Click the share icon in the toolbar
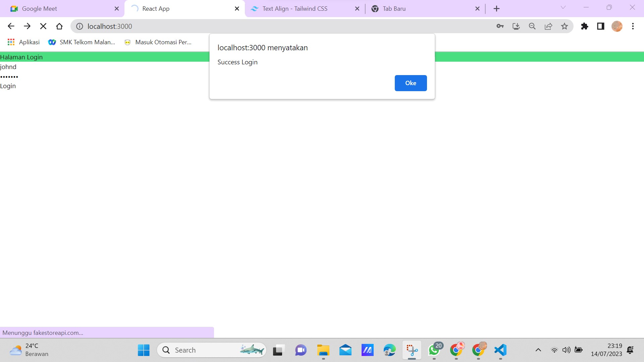This screenshot has width=644, height=362. pos(548,26)
